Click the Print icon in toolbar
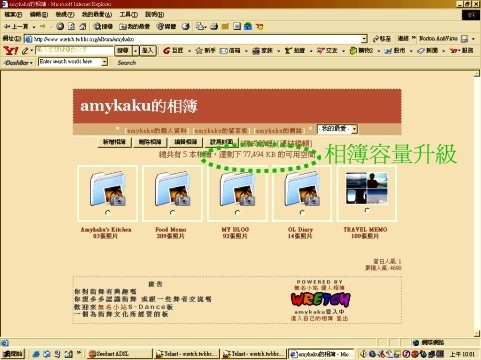 [214, 26]
